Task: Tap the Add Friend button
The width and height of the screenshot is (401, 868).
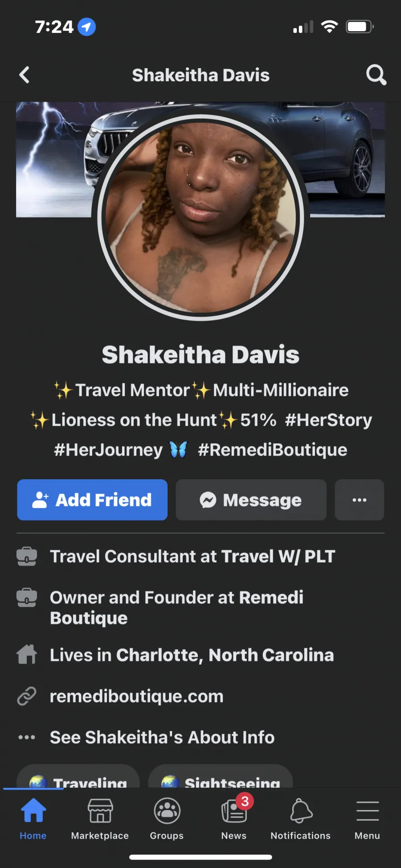Action: click(92, 500)
